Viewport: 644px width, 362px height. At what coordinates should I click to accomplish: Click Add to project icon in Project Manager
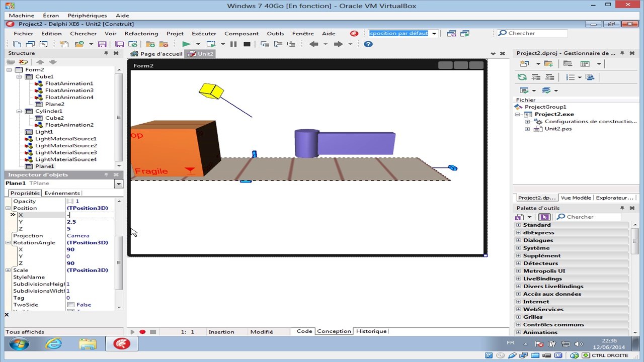[x=548, y=64]
